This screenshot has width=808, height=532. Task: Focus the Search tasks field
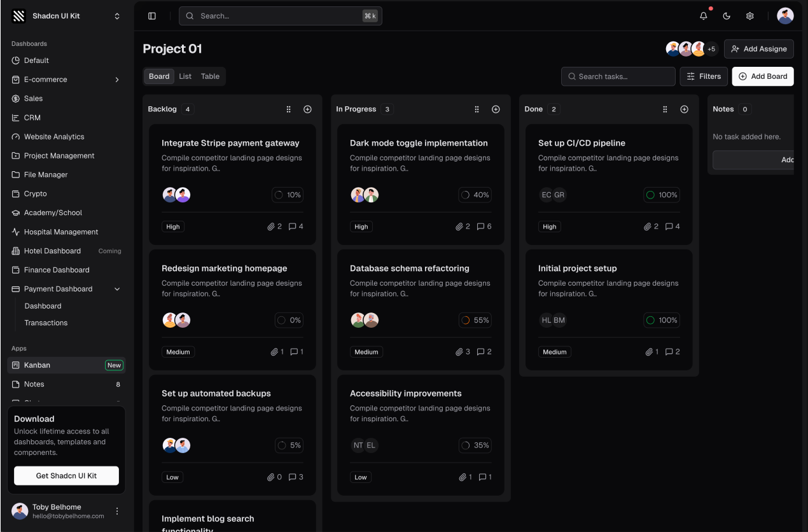tap(618, 76)
